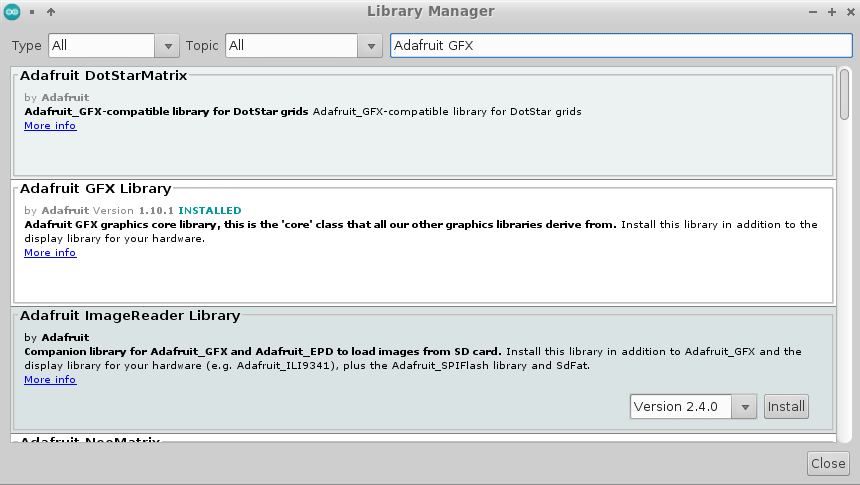Image resolution: width=860 pixels, height=485 pixels.
Task: Click the Arduino logo icon in title bar
Action: tap(12, 12)
